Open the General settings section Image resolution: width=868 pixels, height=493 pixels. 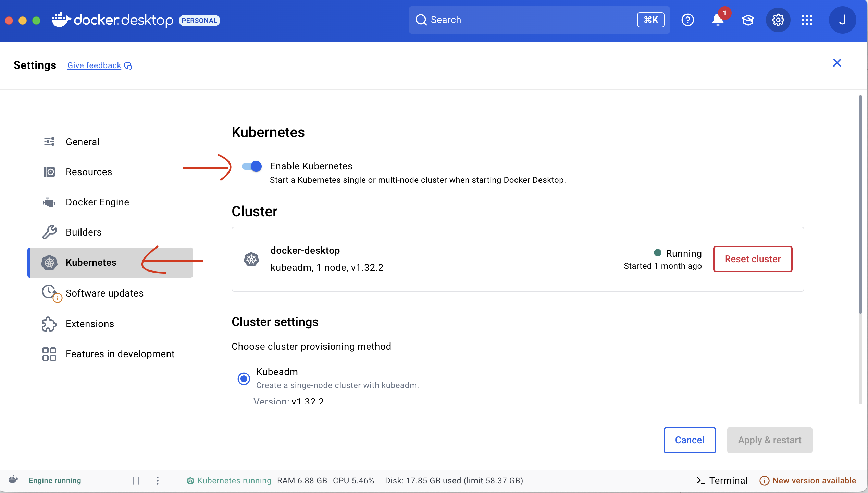pos(83,142)
